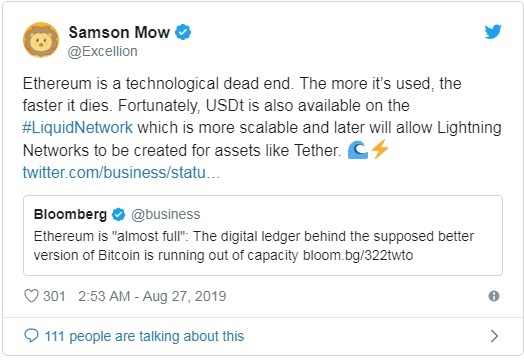
Task: Expand the conversation with the right chevron
Action: point(494,336)
